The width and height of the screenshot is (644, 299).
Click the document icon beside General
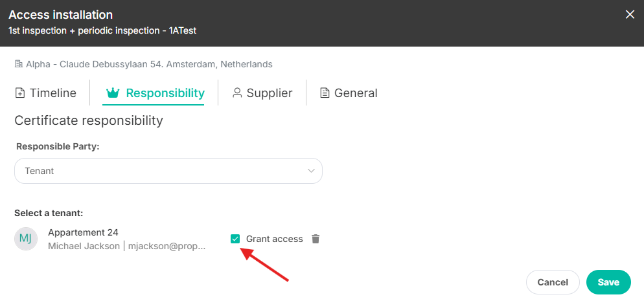[x=325, y=93]
